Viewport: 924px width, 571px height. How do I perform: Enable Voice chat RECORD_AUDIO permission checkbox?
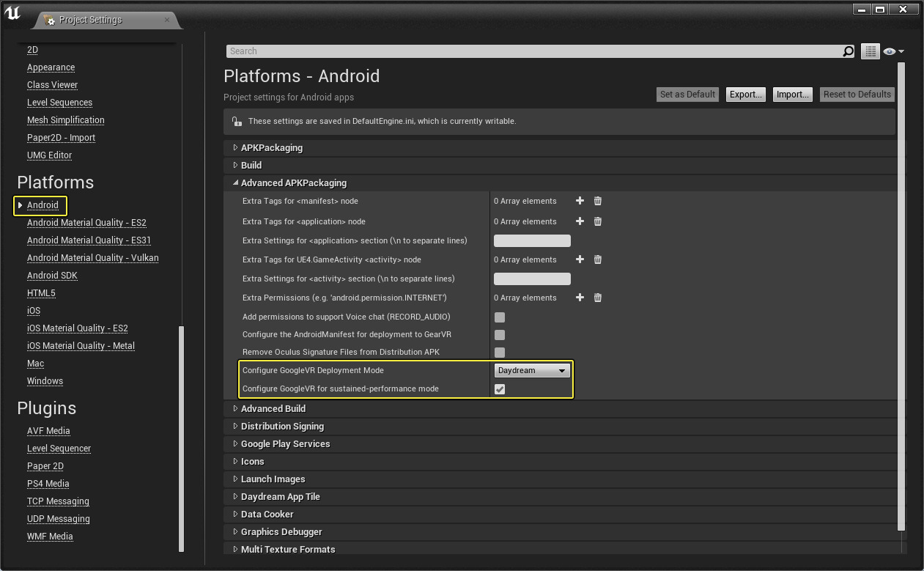500,317
